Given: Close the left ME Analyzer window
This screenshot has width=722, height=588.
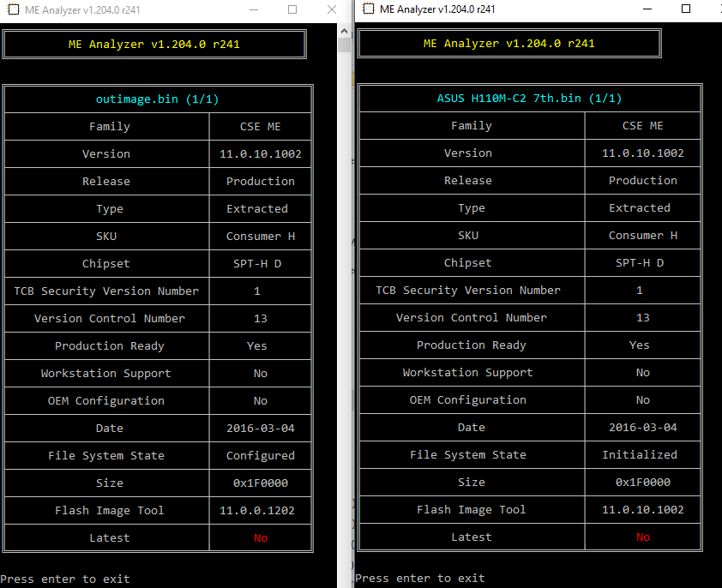Looking at the screenshot, I should click(332, 9).
